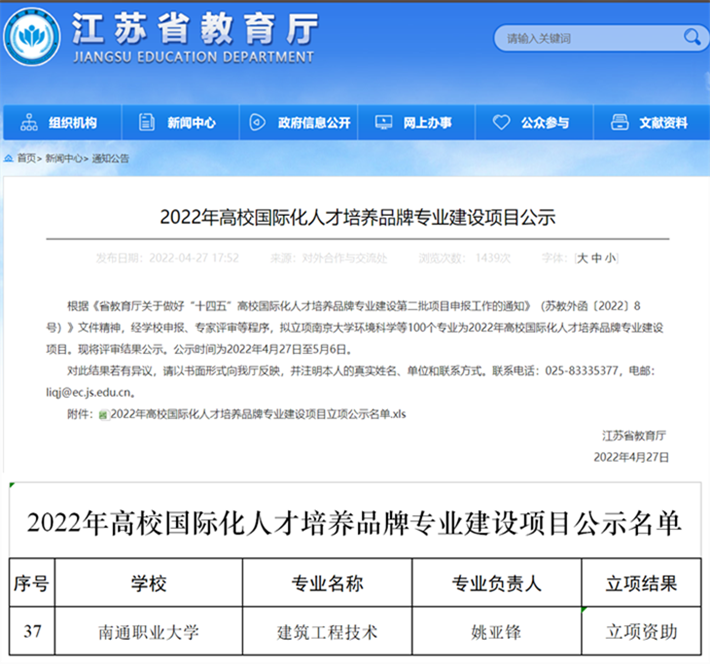The image size is (710, 664).
Task: Click the cell 南通职业大学
Action: pos(149,632)
